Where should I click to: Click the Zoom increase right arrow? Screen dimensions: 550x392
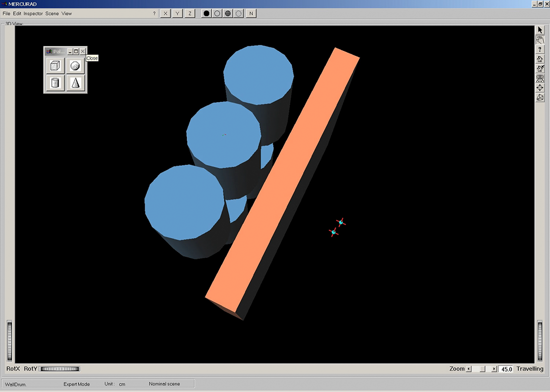coord(494,369)
